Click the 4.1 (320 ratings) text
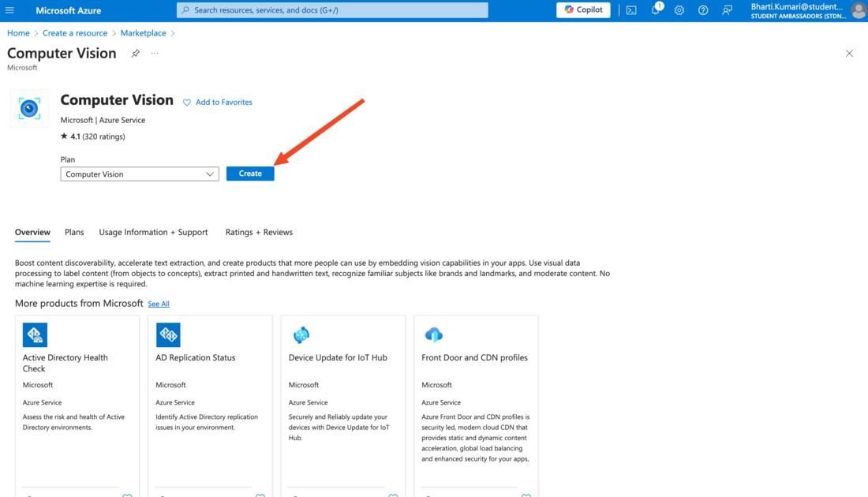 [x=97, y=136]
